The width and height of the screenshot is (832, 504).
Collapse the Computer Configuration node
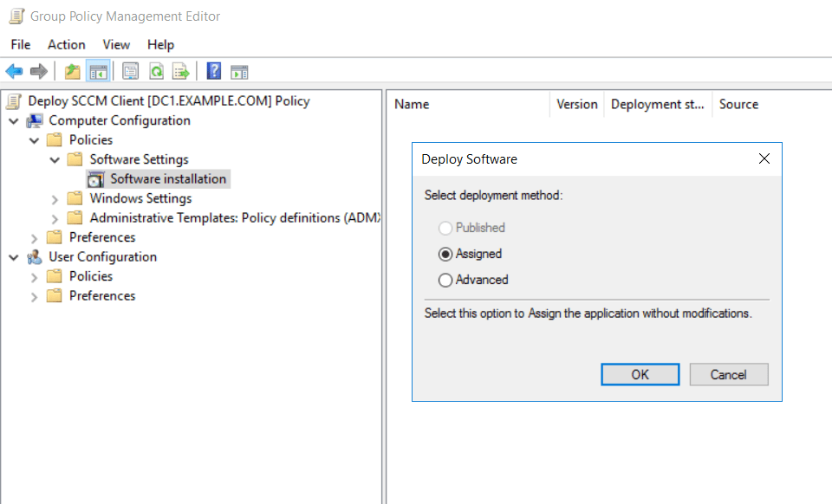(x=14, y=120)
